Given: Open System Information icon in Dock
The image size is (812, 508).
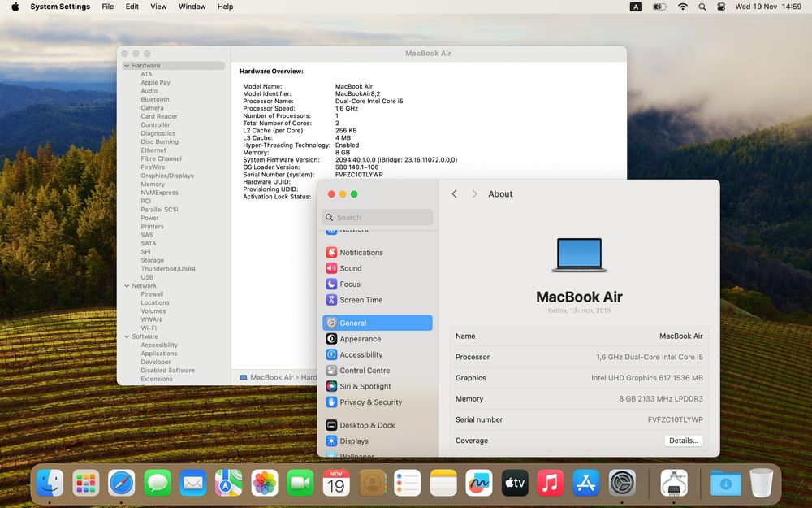Looking at the screenshot, I should [674, 483].
